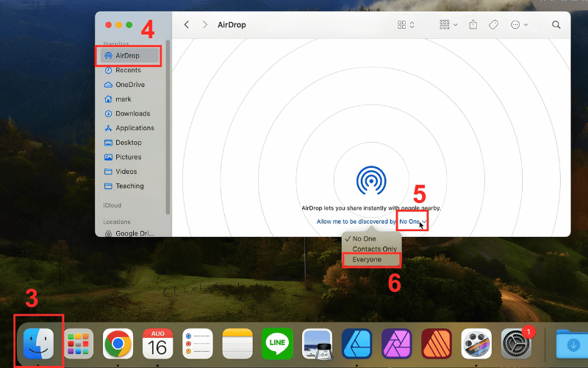The width and height of the screenshot is (588, 368).
Task: Search in Finder with magnifier icon
Action: point(556,25)
